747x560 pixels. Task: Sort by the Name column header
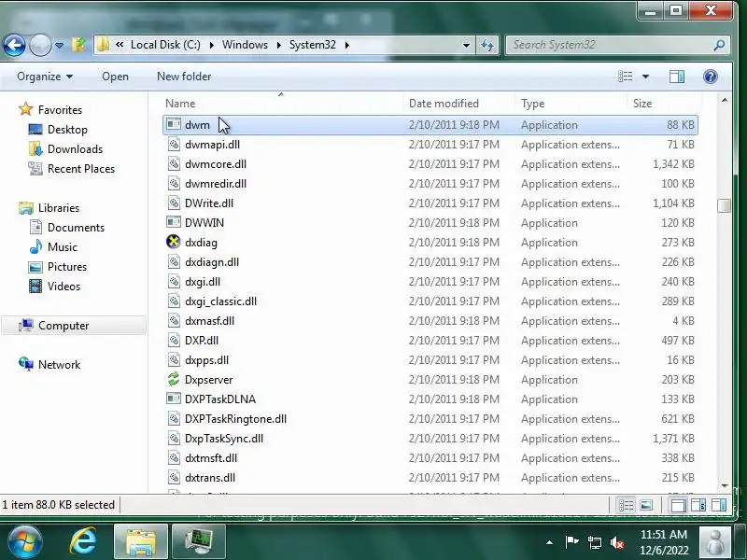[281, 104]
